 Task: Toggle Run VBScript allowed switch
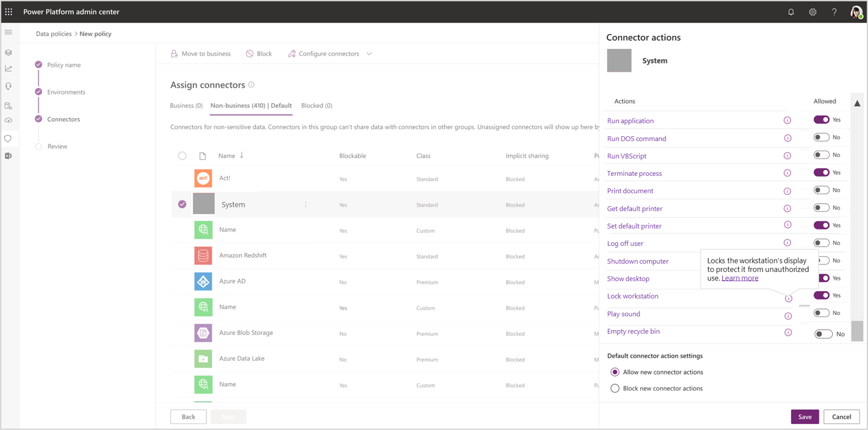click(821, 155)
